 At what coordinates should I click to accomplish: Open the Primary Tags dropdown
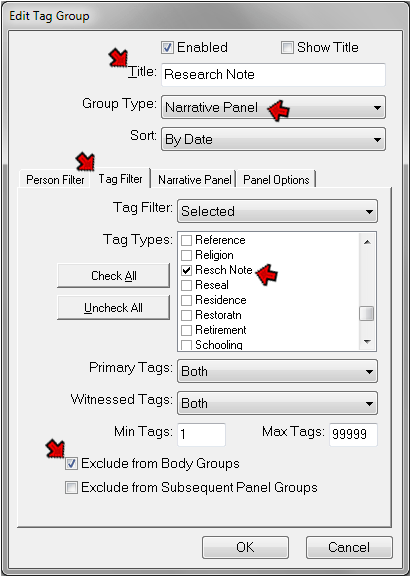click(x=277, y=371)
